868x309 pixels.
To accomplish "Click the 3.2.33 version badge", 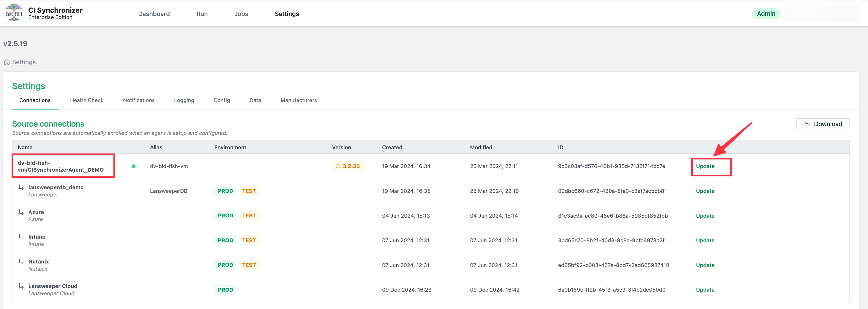I will 348,166.
